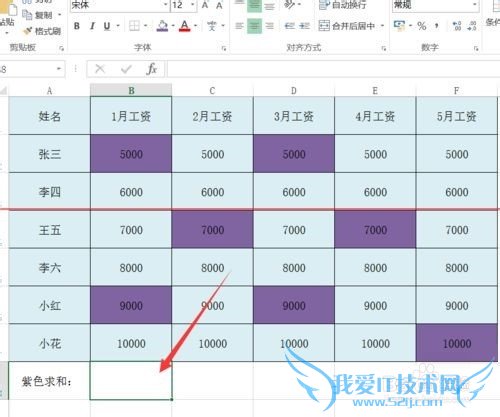This screenshot has height=417, width=500.
Task: Select the 李四 name cell
Action: point(49,192)
